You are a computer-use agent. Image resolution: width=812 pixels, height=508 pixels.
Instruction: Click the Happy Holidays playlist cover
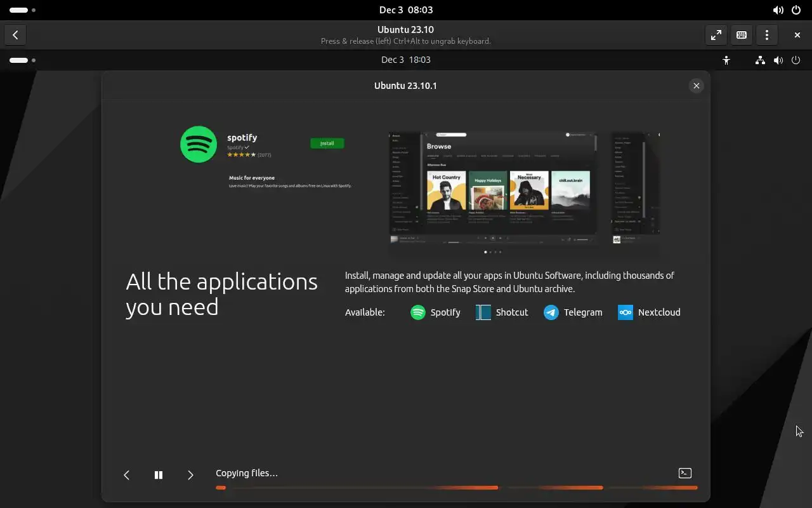pyautogui.click(x=488, y=190)
